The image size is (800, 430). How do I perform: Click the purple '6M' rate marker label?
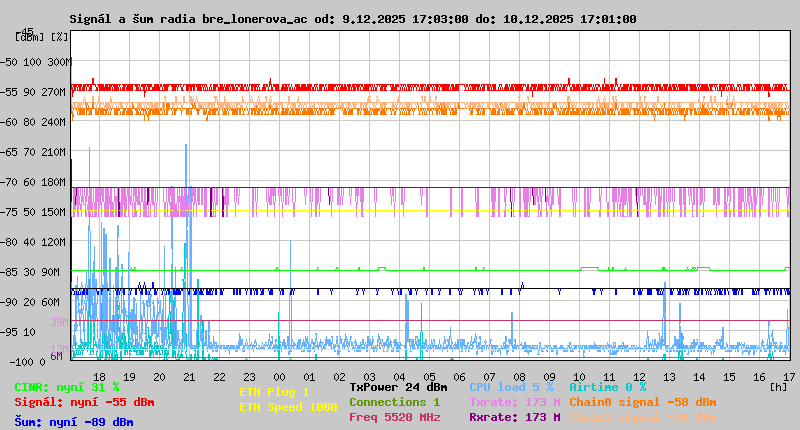(56, 356)
